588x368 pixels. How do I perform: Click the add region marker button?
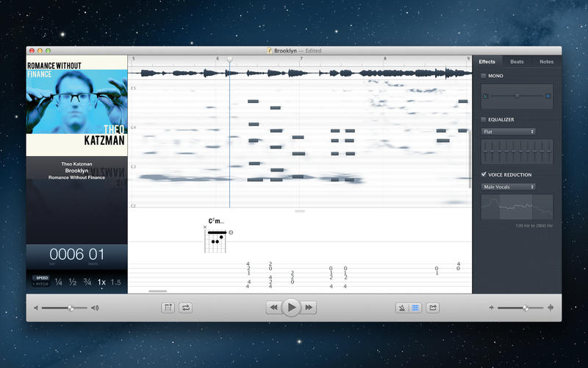click(x=168, y=308)
